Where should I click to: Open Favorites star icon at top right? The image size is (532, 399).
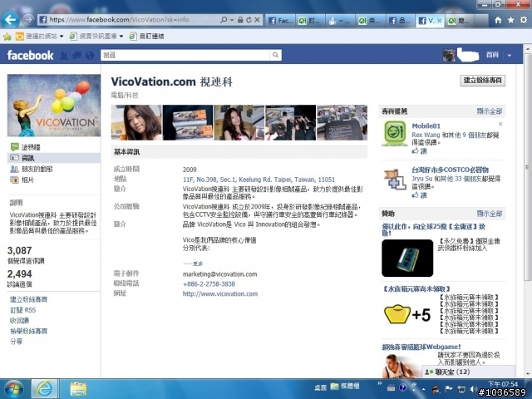tap(510, 20)
